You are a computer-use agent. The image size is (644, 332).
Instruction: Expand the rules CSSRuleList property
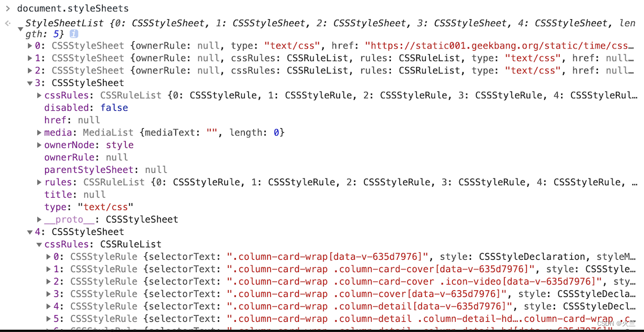39,182
